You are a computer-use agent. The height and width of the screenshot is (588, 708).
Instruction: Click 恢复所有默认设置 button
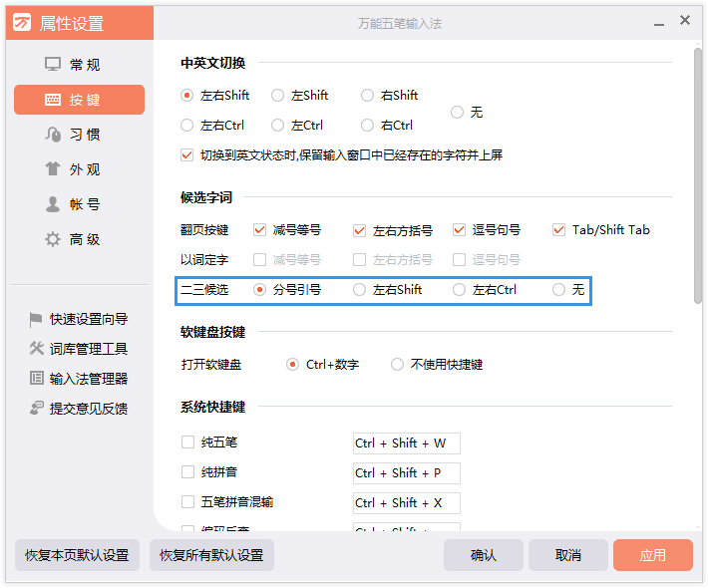point(211,555)
